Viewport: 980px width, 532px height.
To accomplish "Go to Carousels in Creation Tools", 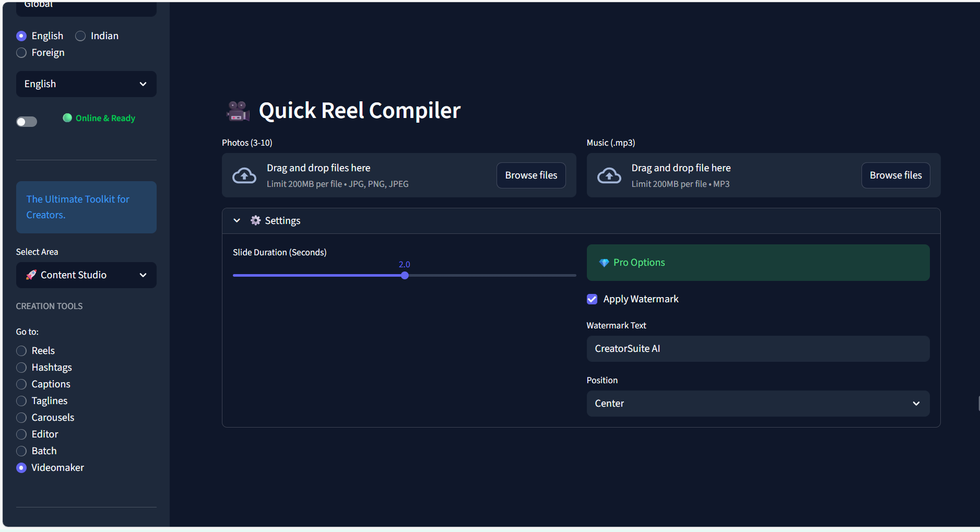I will tap(21, 418).
